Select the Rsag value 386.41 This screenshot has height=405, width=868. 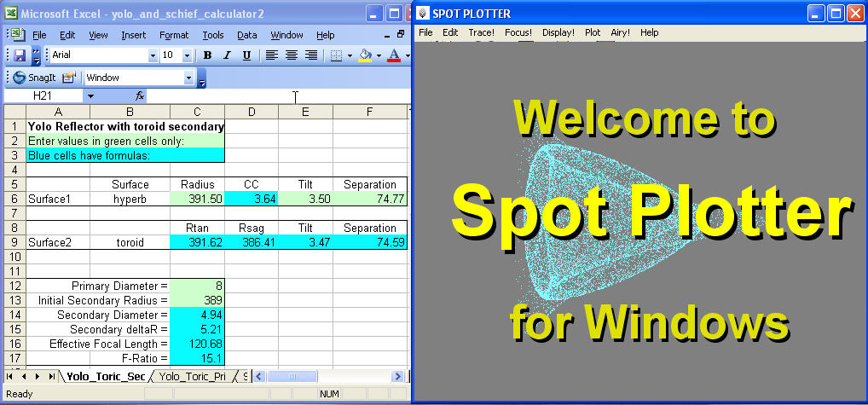(252, 242)
